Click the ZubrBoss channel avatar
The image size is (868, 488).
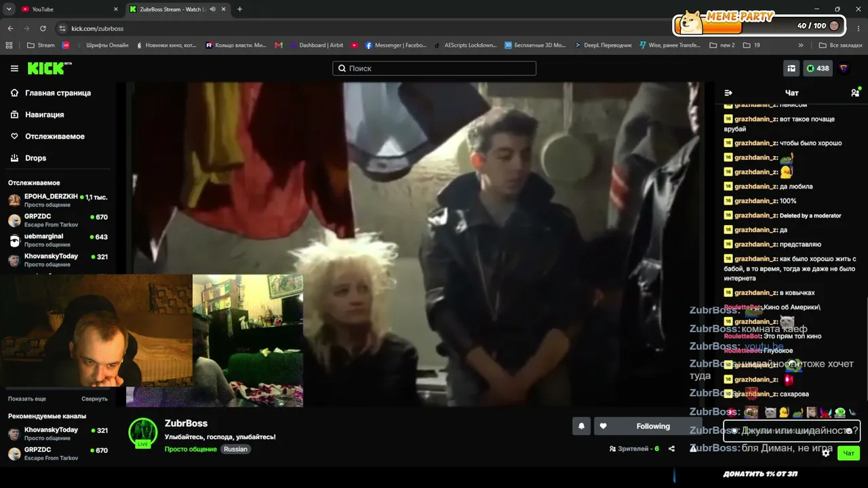pos(143,432)
